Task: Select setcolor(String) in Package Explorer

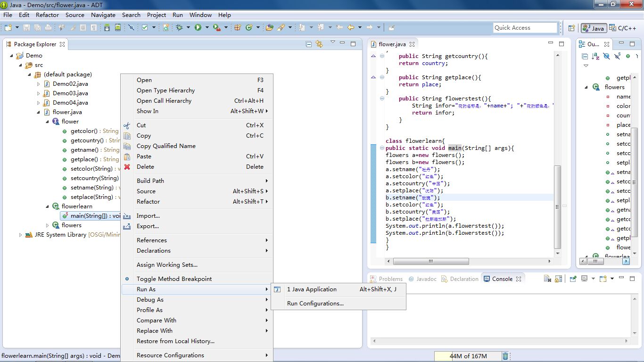Action: pos(91,169)
